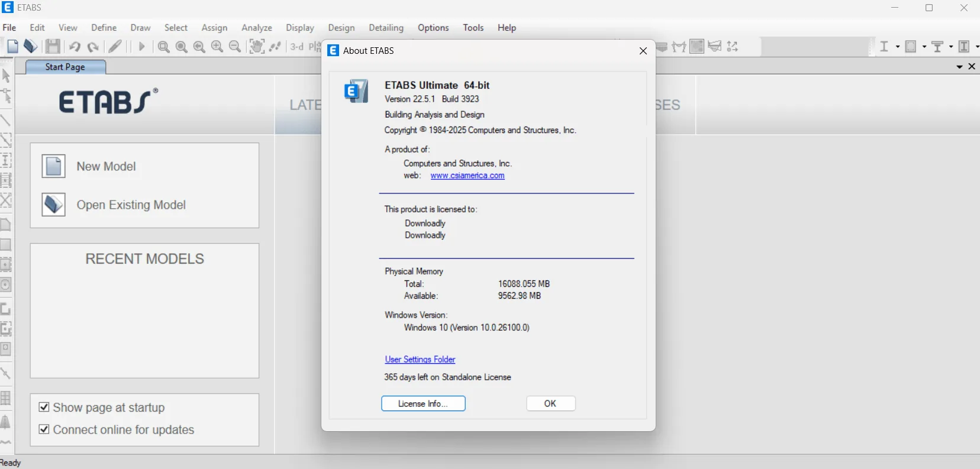Expand the I-section frame design dropdown arrow
Image resolution: width=980 pixels, height=469 pixels.
898,47
